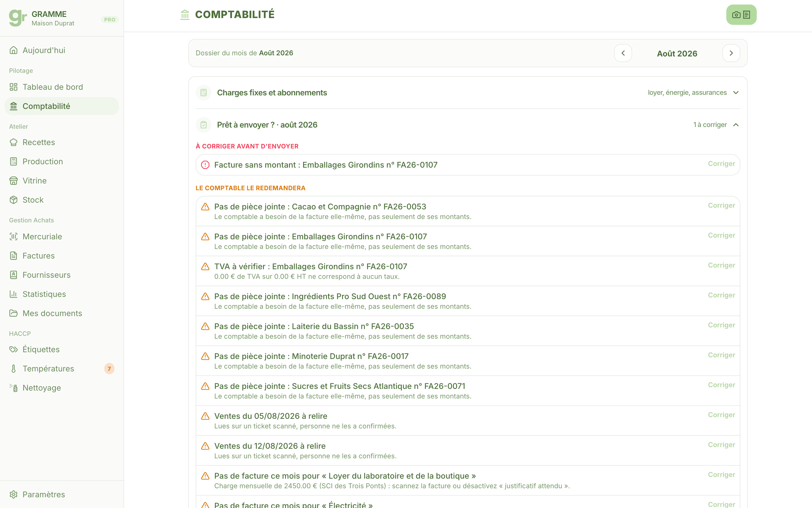812x508 pixels.
Task: Click the gear icon for Paramètres
Action: tap(14, 494)
